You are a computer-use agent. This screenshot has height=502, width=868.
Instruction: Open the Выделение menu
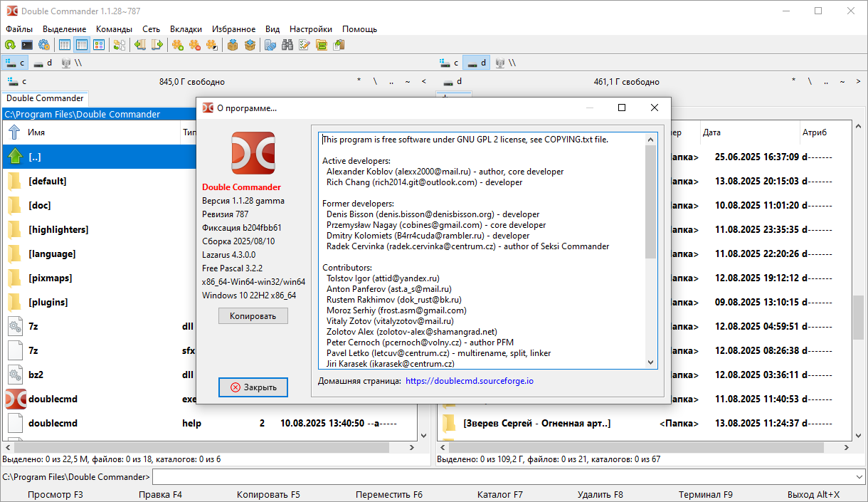[65, 29]
